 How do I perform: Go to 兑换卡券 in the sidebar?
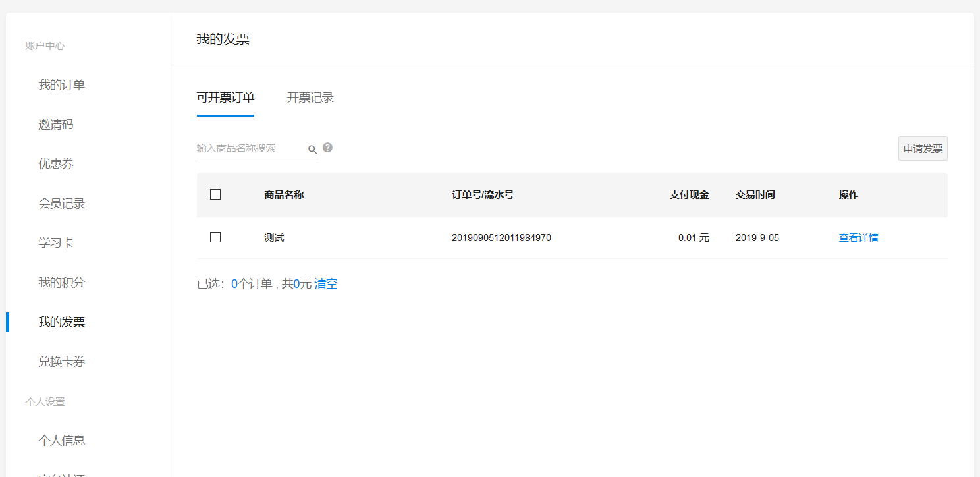click(x=62, y=362)
